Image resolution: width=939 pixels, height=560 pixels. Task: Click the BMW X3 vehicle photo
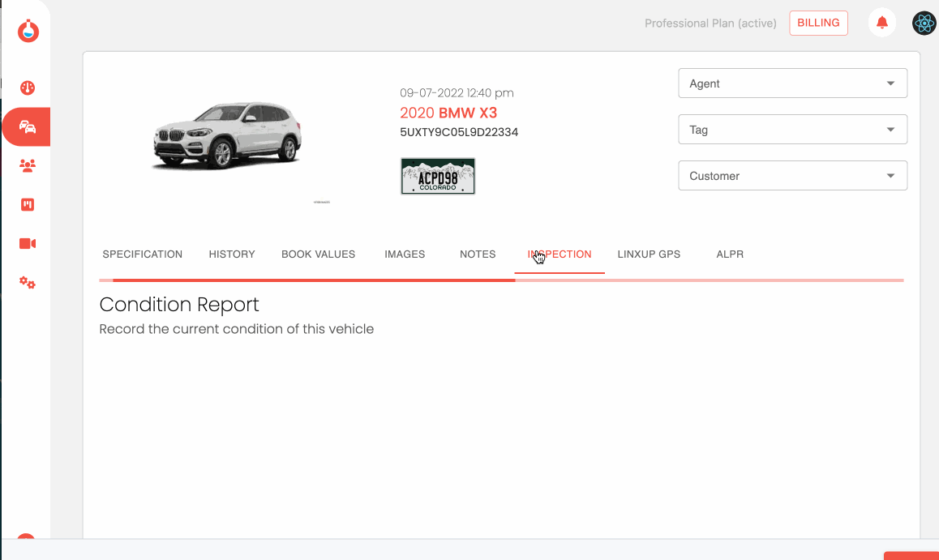[228, 136]
